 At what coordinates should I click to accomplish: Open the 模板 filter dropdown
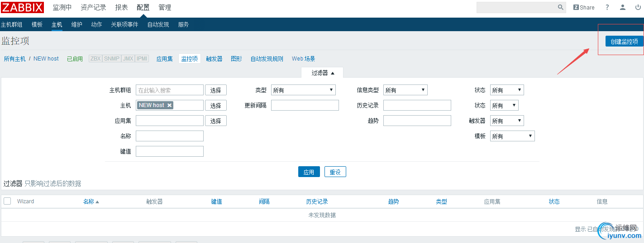coord(512,136)
